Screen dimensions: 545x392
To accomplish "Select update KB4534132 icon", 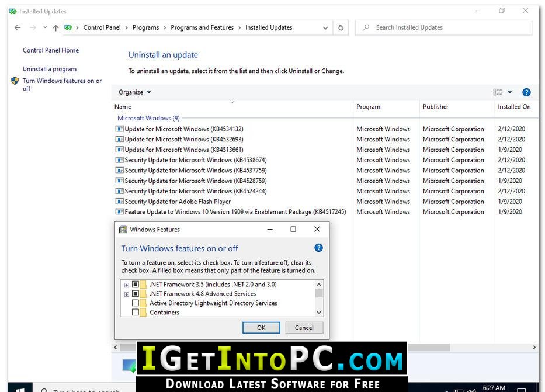I will point(120,129).
